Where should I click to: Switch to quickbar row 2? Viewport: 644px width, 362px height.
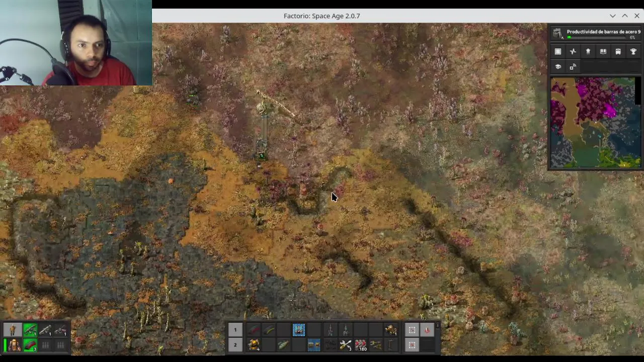pos(235,345)
